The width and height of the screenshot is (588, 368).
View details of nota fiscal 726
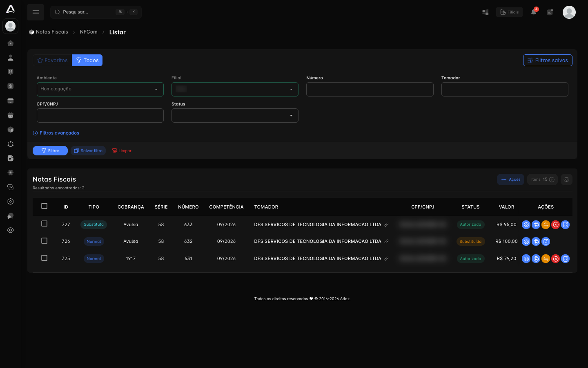(526, 242)
